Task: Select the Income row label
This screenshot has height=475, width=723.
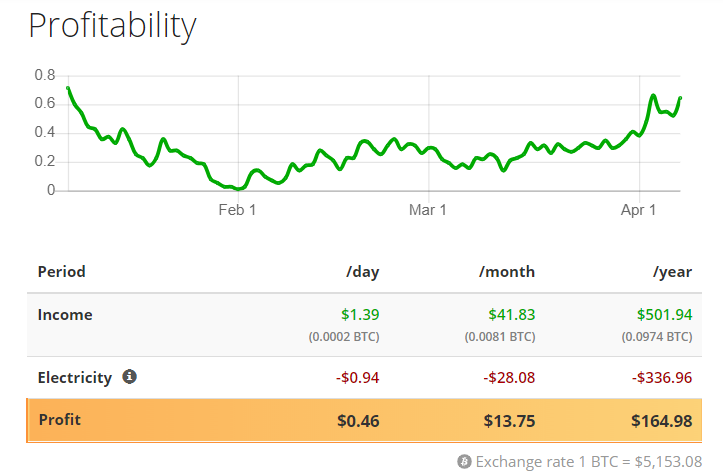Action: click(x=65, y=314)
